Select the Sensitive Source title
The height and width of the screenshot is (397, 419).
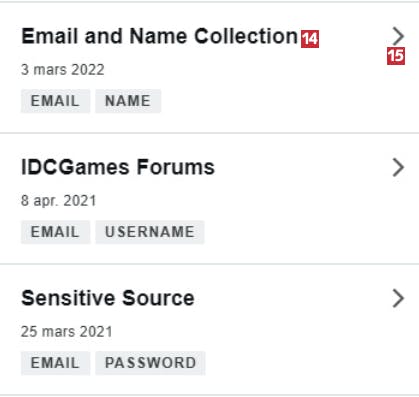pyautogui.click(x=108, y=298)
